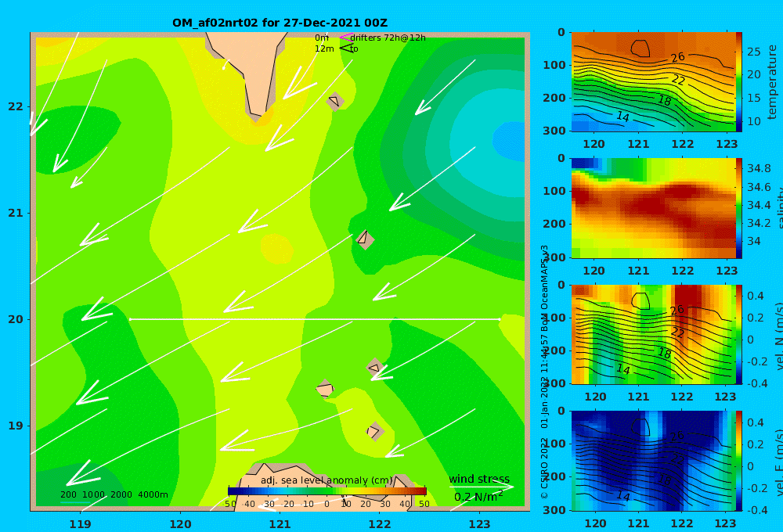Image resolution: width=783 pixels, height=532 pixels.
Task: Click the 34.2 tick on salinity colorbar
Action: click(759, 223)
